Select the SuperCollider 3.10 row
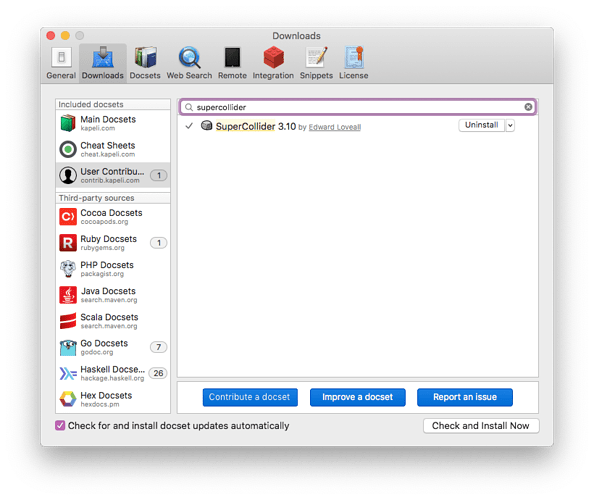The image size is (594, 500). coord(357,126)
